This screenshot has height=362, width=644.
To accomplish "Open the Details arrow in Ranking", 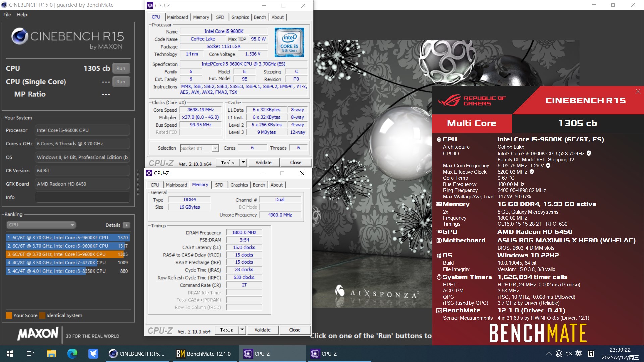I will [126, 225].
